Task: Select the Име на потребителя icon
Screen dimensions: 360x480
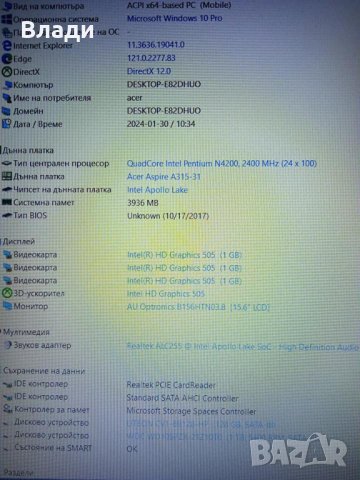Action: [x=7, y=98]
